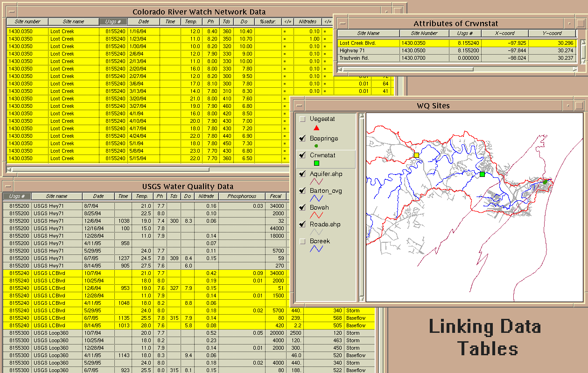This screenshot has width=588, height=373.
Task: Uncheck the Roads.shp theme checkbox
Action: 302,225
